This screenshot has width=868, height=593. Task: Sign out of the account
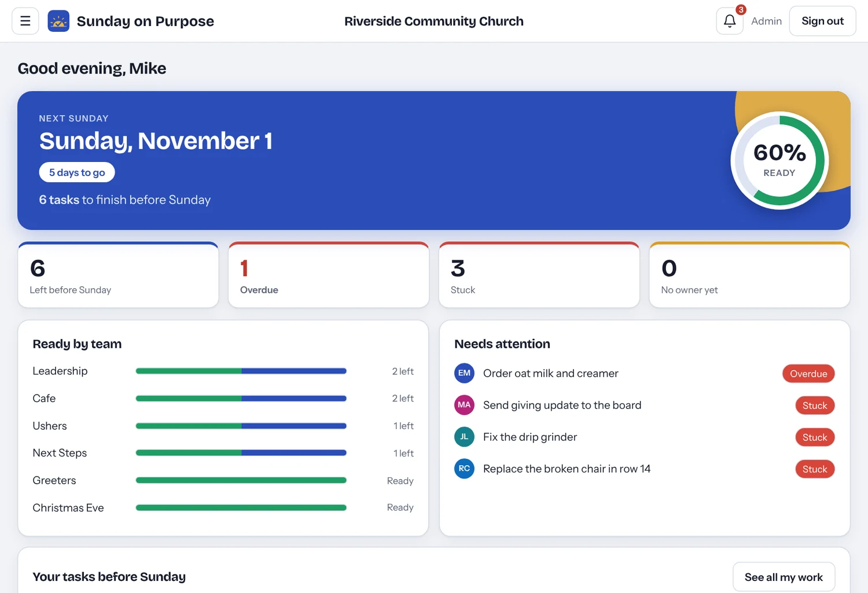pos(822,21)
